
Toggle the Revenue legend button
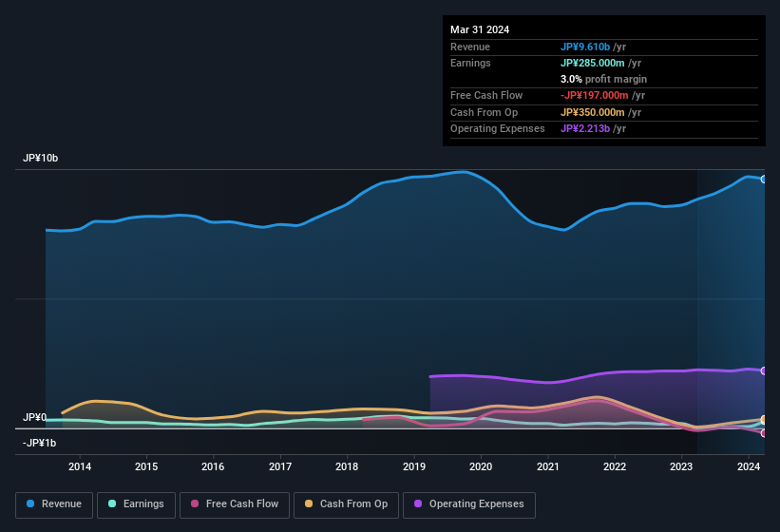[x=54, y=504]
